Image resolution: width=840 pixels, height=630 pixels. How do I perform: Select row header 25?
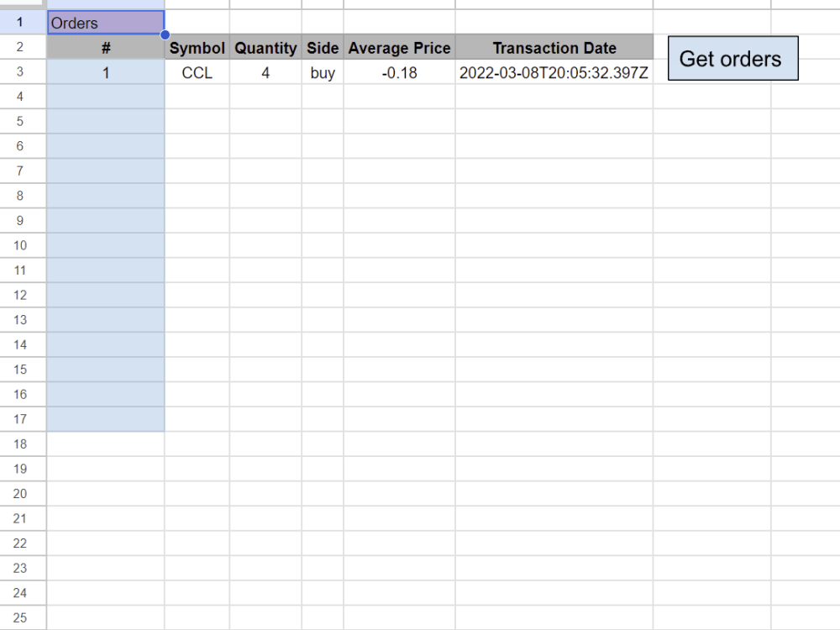23,617
